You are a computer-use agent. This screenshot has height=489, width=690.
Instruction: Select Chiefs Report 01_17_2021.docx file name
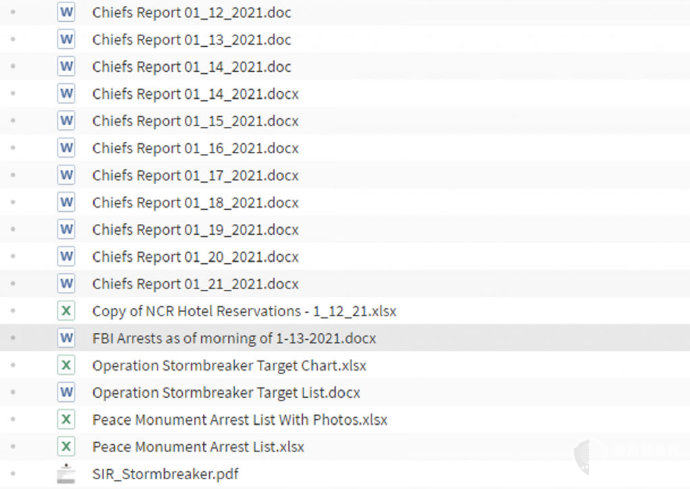195,176
